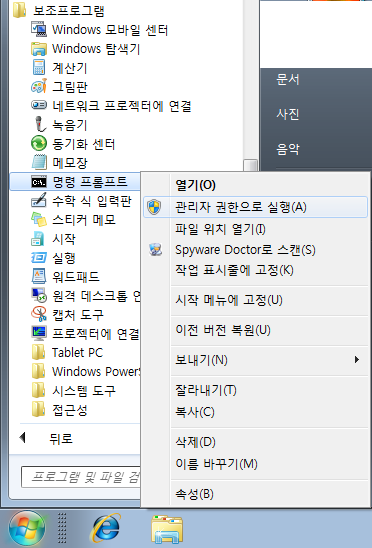Go back with the 뒤로 button

coord(46,438)
